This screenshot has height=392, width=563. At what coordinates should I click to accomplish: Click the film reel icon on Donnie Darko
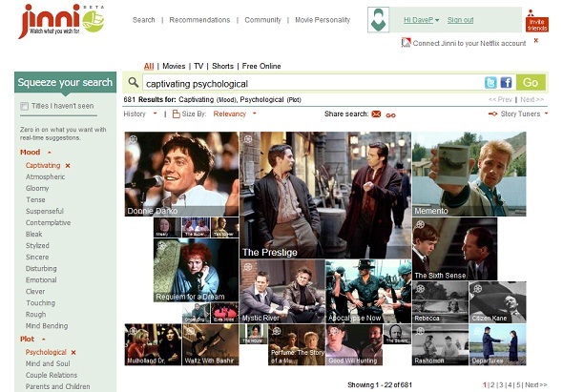133,139
